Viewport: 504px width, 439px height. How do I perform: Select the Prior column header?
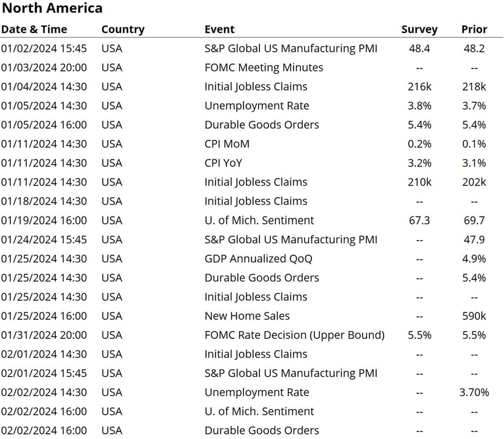tap(474, 29)
